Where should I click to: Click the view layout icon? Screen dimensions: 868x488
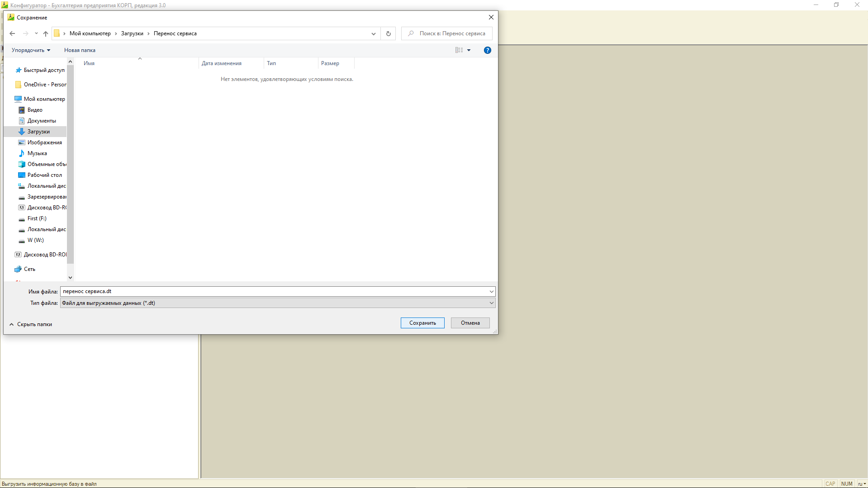(459, 50)
